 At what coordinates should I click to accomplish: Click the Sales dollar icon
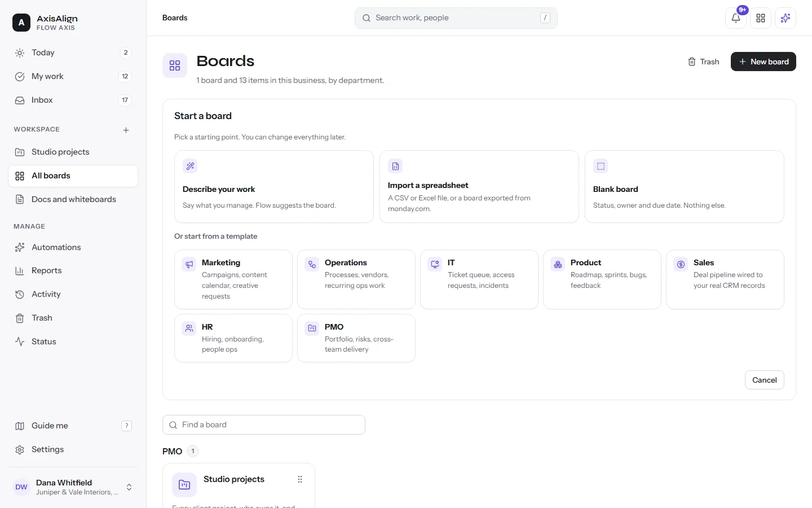tap(681, 264)
